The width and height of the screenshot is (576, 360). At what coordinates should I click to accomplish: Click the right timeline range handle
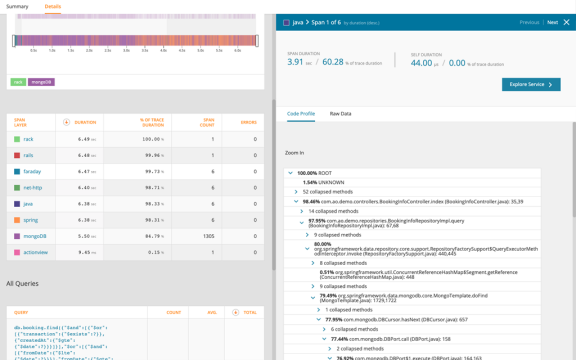coord(257,41)
